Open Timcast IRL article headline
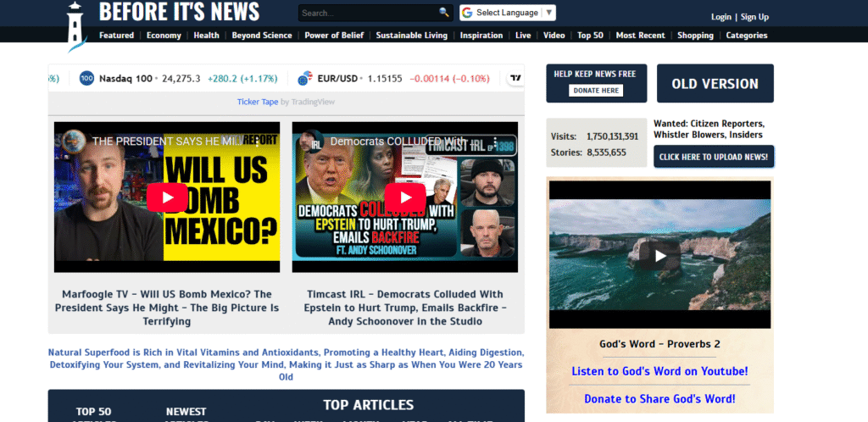Screen dimensions: 868x422 point(405,308)
